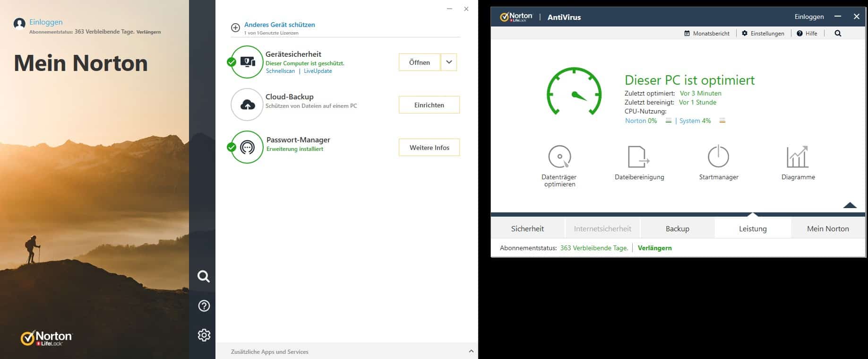This screenshot has width=868, height=359.
Task: Click the LiveUpdate link
Action: point(318,71)
